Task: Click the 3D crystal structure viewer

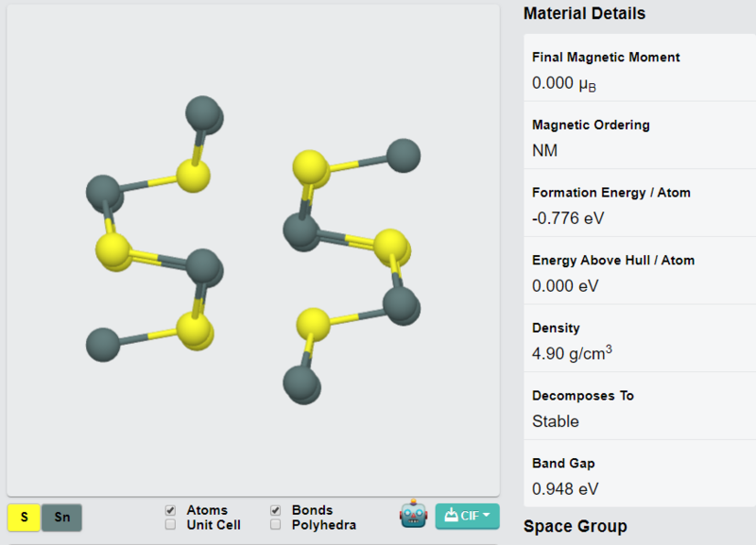Action: point(253,250)
